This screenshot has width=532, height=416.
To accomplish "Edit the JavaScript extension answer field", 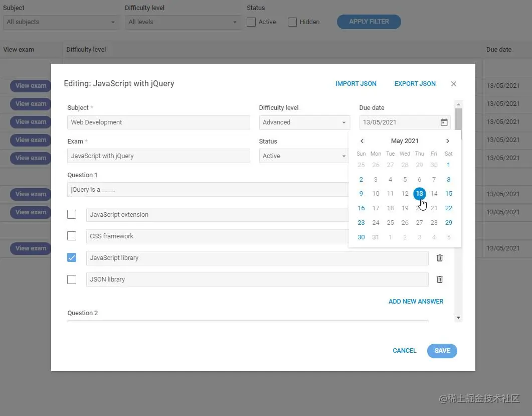I will (x=217, y=215).
